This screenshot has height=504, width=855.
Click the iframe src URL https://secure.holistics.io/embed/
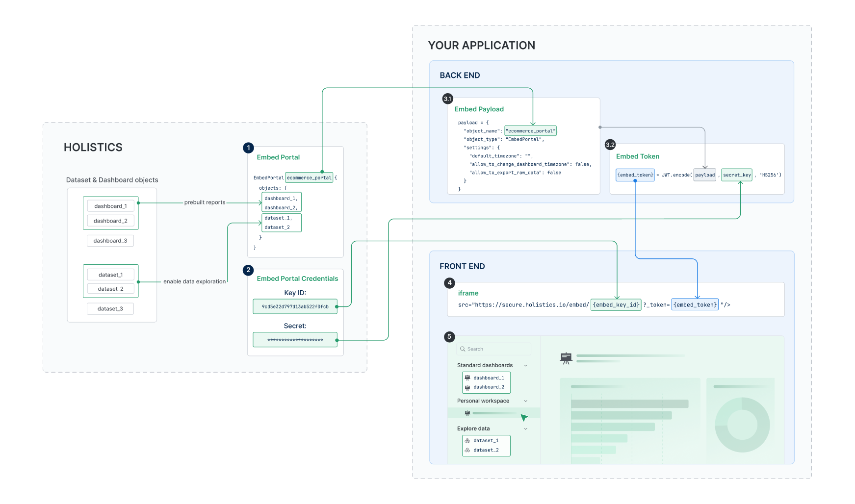532,305
